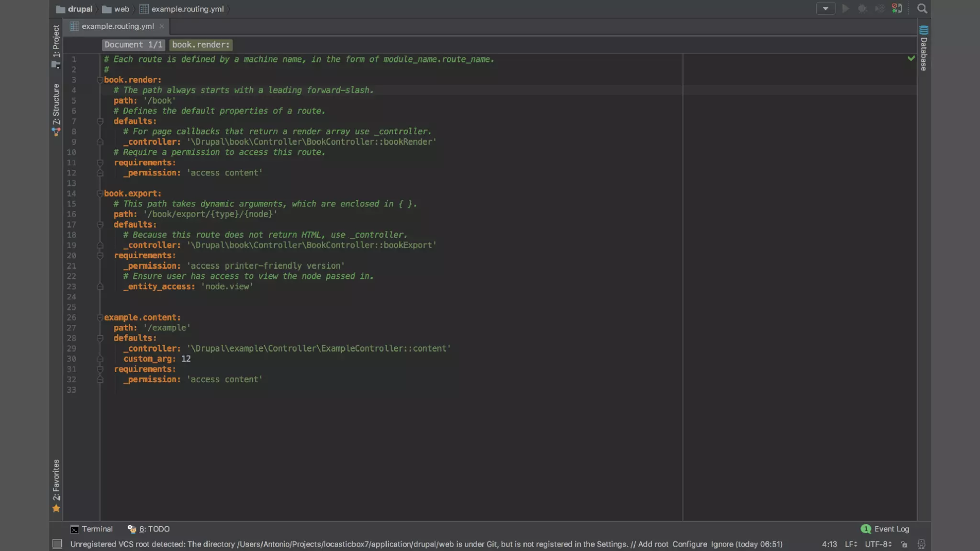Click the Run with Coverage icon

pyautogui.click(x=880, y=9)
